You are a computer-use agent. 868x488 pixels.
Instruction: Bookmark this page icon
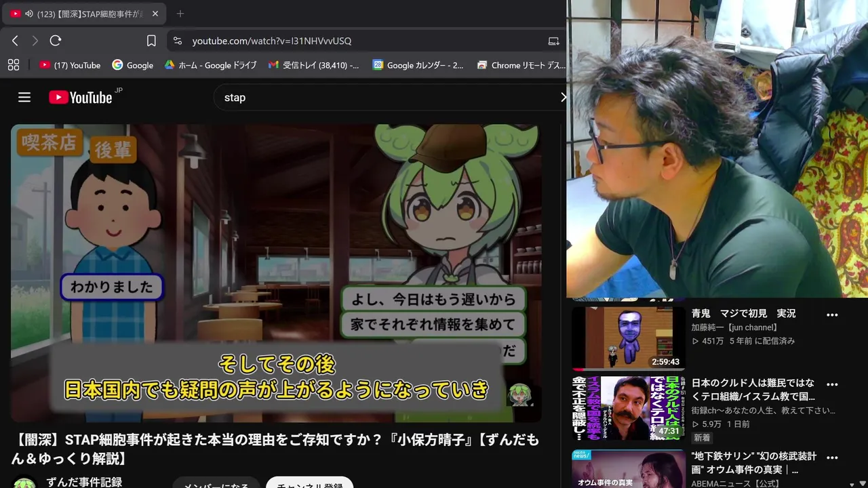tap(151, 41)
